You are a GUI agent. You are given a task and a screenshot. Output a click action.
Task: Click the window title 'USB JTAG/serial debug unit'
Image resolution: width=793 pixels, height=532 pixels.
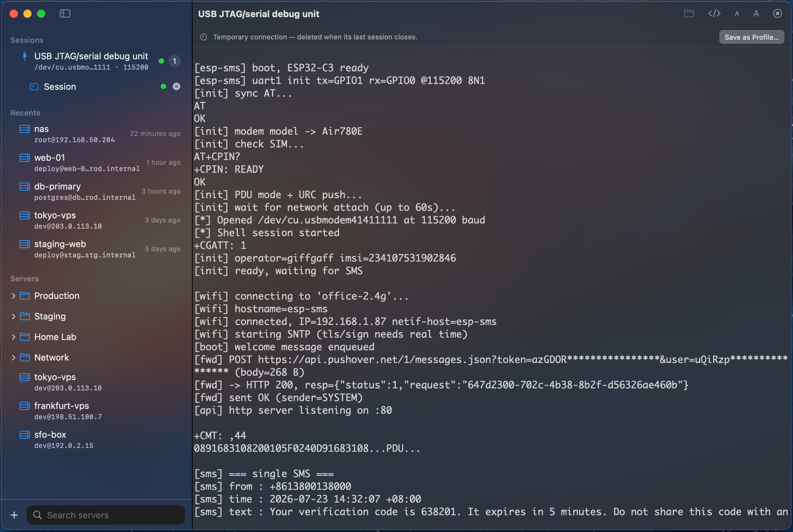[x=259, y=14]
